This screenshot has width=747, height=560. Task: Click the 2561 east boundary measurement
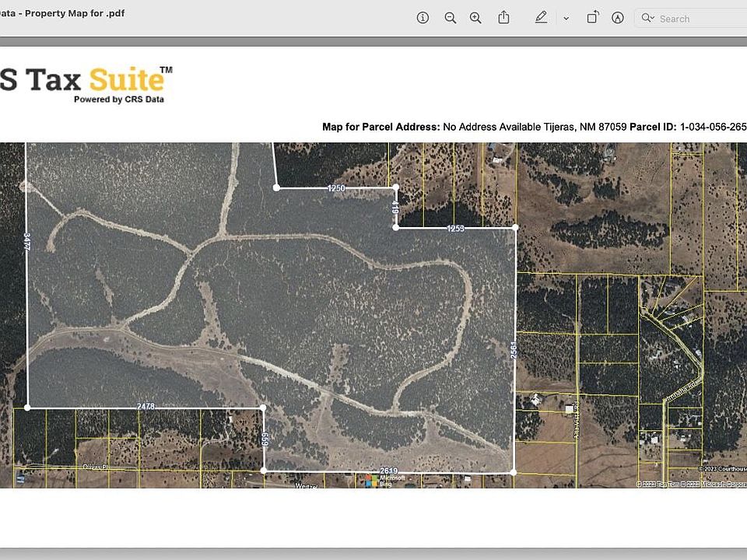click(x=514, y=350)
